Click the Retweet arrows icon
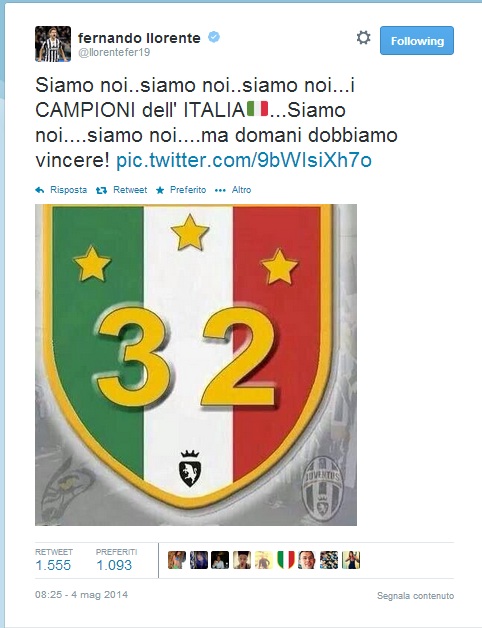482x628 pixels. coord(101,190)
